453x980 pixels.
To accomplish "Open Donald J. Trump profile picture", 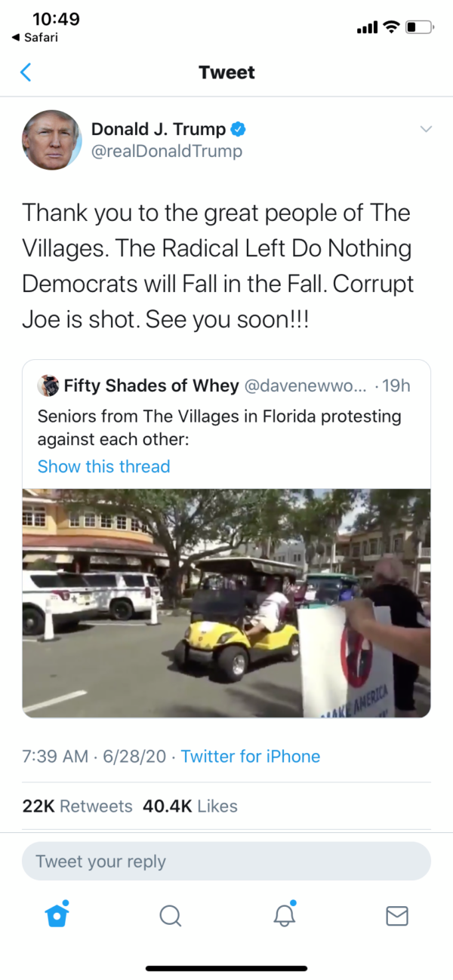I will [x=51, y=140].
